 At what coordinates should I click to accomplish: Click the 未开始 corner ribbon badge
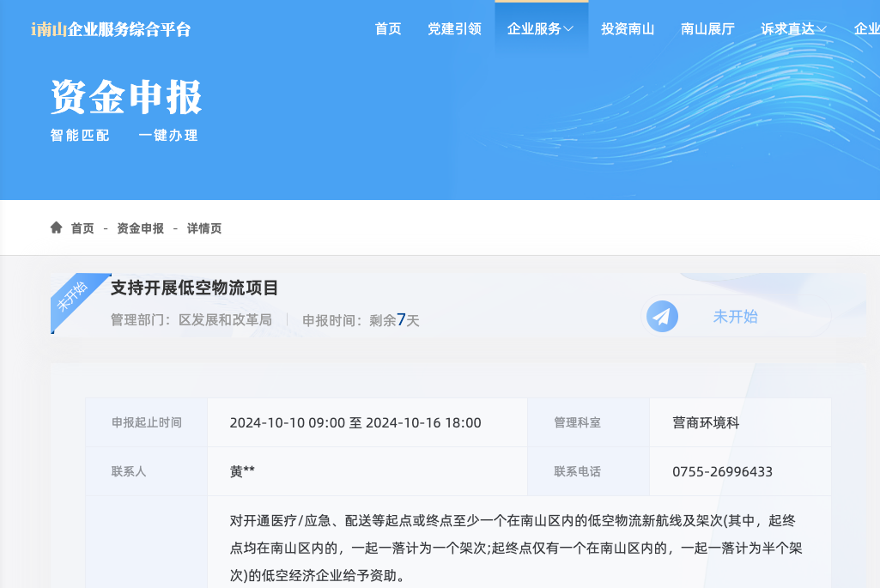point(74,294)
